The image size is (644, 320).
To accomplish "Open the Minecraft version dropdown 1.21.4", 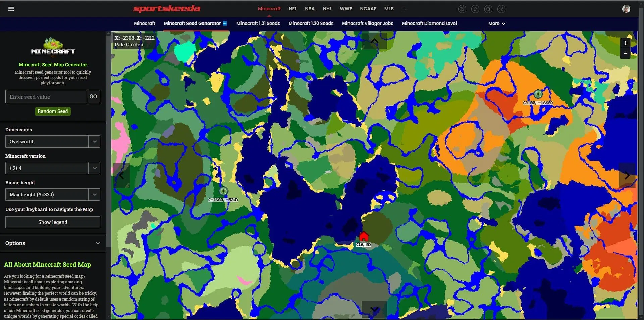I will click(x=53, y=168).
